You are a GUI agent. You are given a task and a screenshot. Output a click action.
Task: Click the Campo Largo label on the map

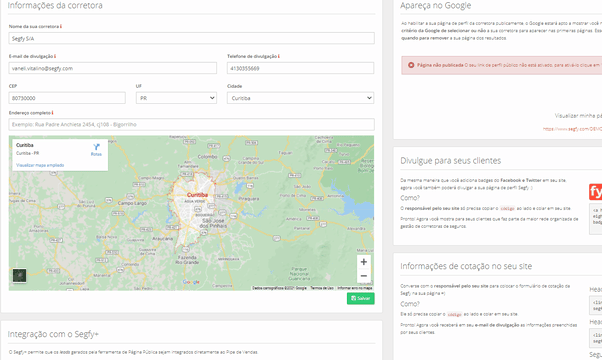click(132, 203)
